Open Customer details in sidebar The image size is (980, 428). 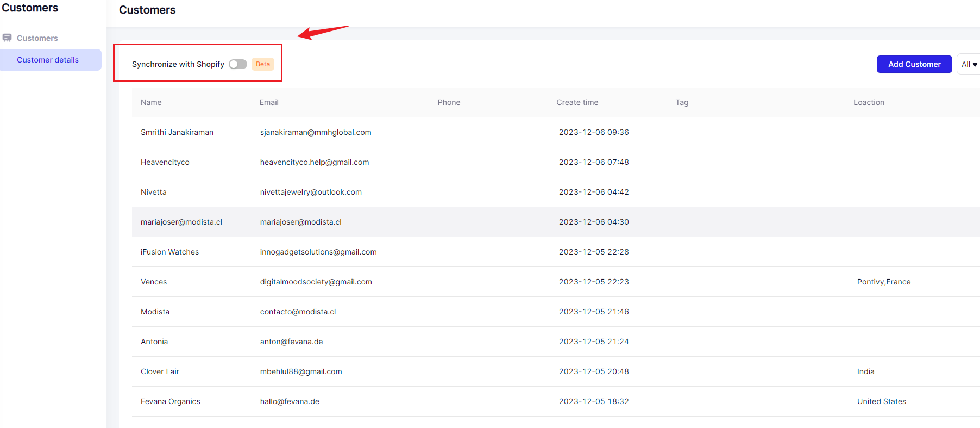pyautogui.click(x=51, y=60)
